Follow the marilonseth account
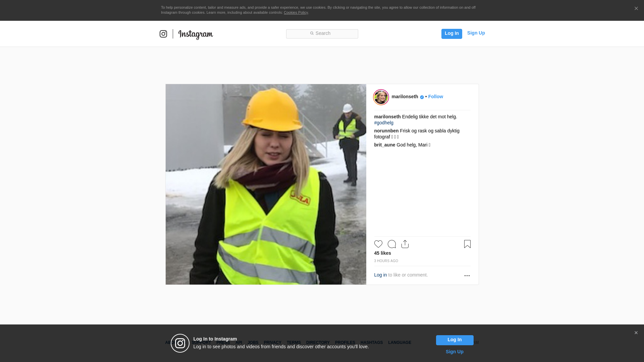Screen dimensions: 644x362 coord(435,97)
